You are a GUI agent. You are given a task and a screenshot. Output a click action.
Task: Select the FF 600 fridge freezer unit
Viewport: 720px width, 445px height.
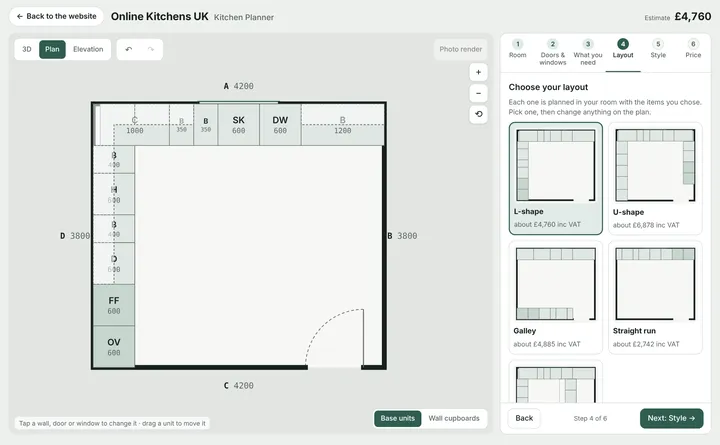coord(114,305)
